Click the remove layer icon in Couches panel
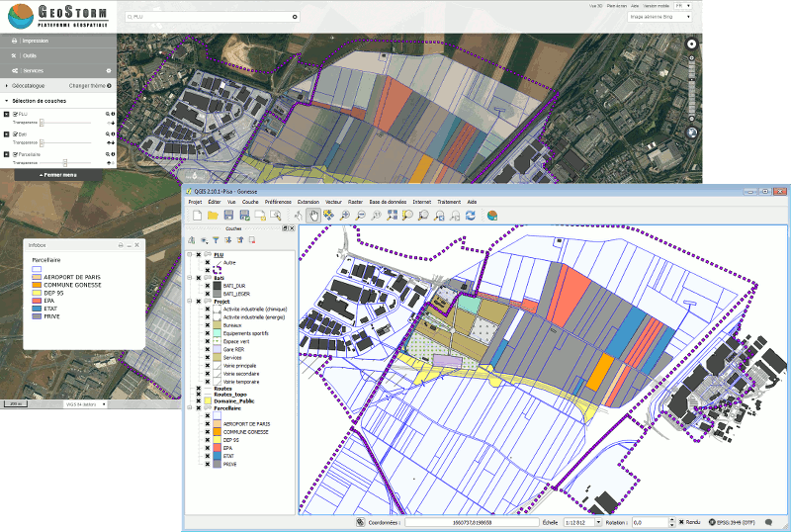This screenshot has width=791, height=532. [252, 240]
